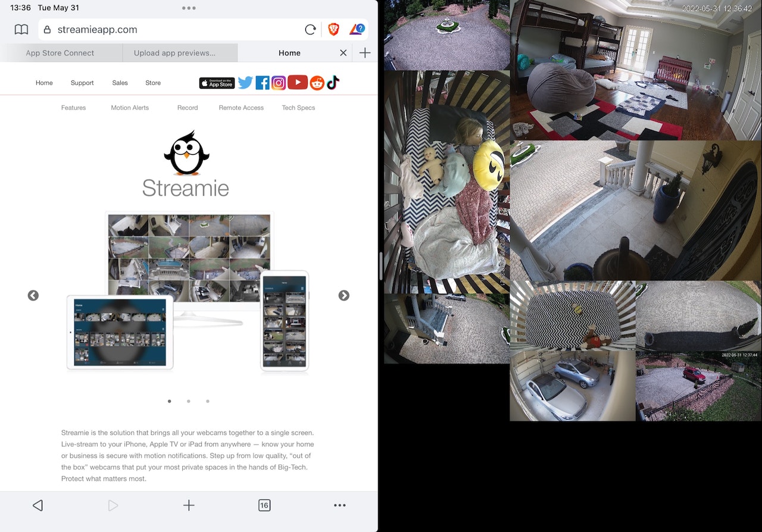
Task: Open the side porch steps camera feed
Action: tap(446, 328)
